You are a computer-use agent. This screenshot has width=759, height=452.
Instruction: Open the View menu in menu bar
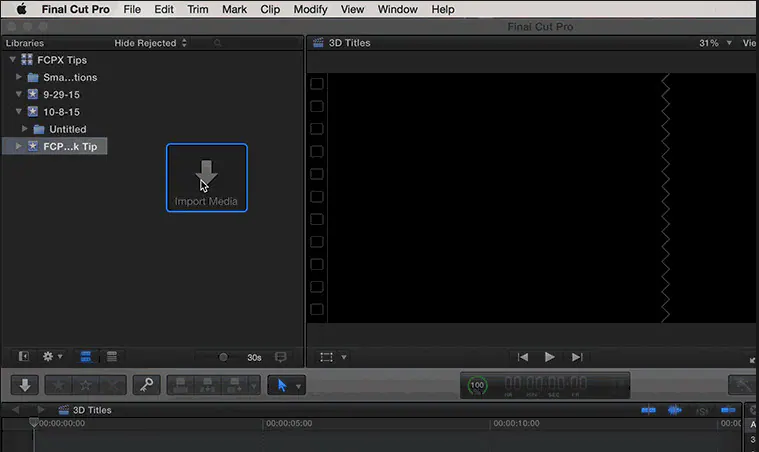pos(352,9)
